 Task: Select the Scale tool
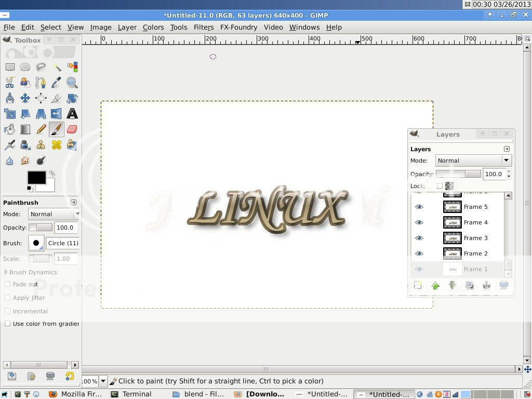[x=10, y=114]
